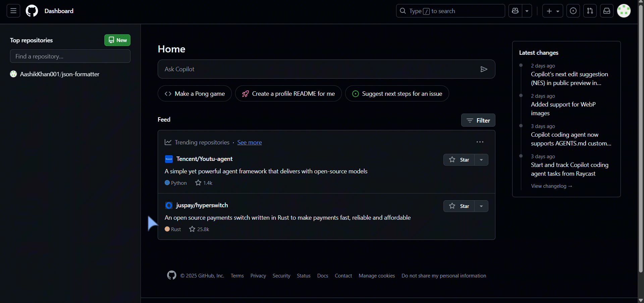Expand Copilot dropdown arrow in header

pyautogui.click(x=527, y=11)
